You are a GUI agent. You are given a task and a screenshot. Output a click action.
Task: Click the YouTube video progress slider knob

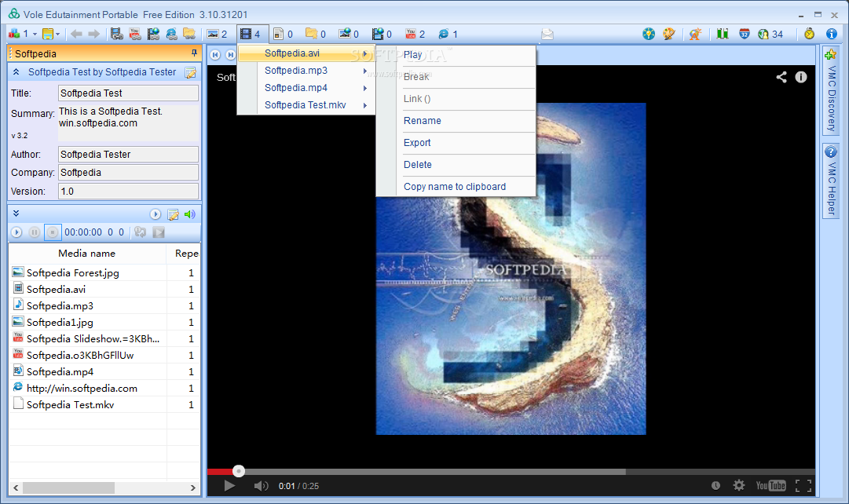(239, 471)
